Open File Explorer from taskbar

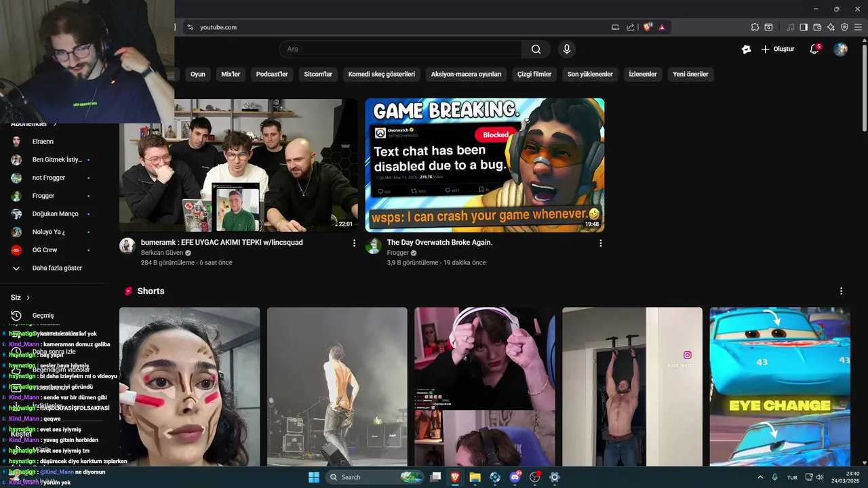point(475,477)
